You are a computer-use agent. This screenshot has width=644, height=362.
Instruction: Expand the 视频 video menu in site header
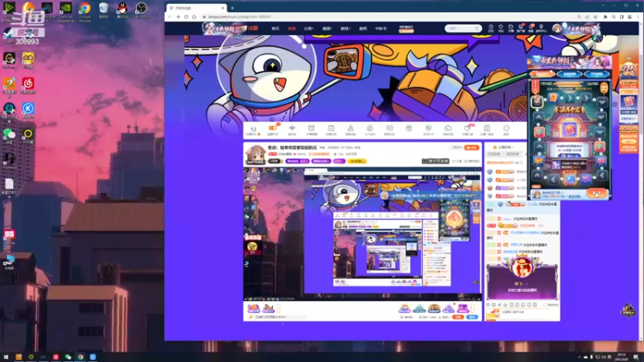pyautogui.click(x=327, y=28)
